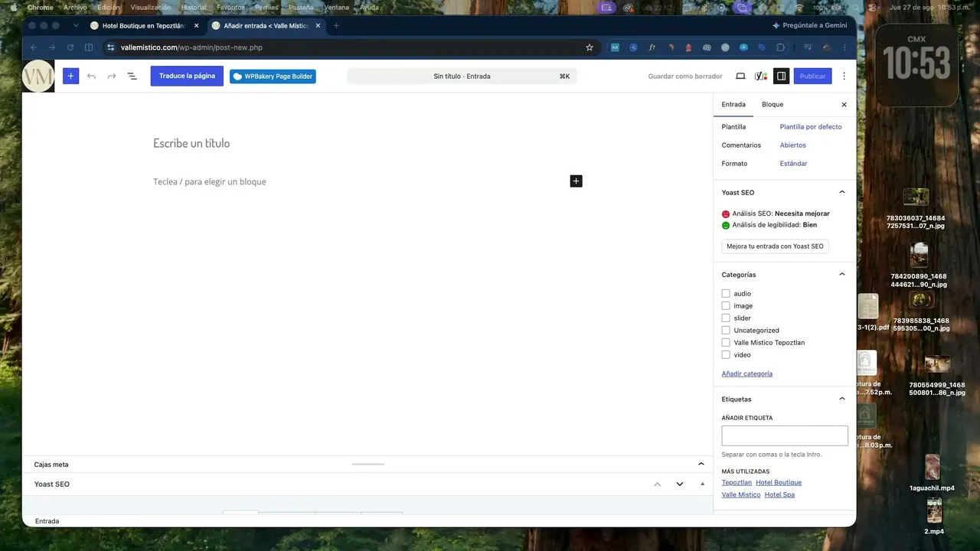Select the Hotel Boutique tag link
Screen dimensions: 980x551
[779, 483]
